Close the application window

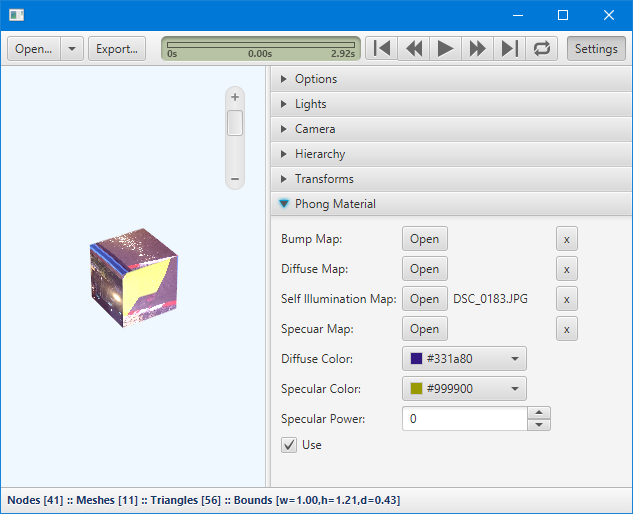[609, 15]
